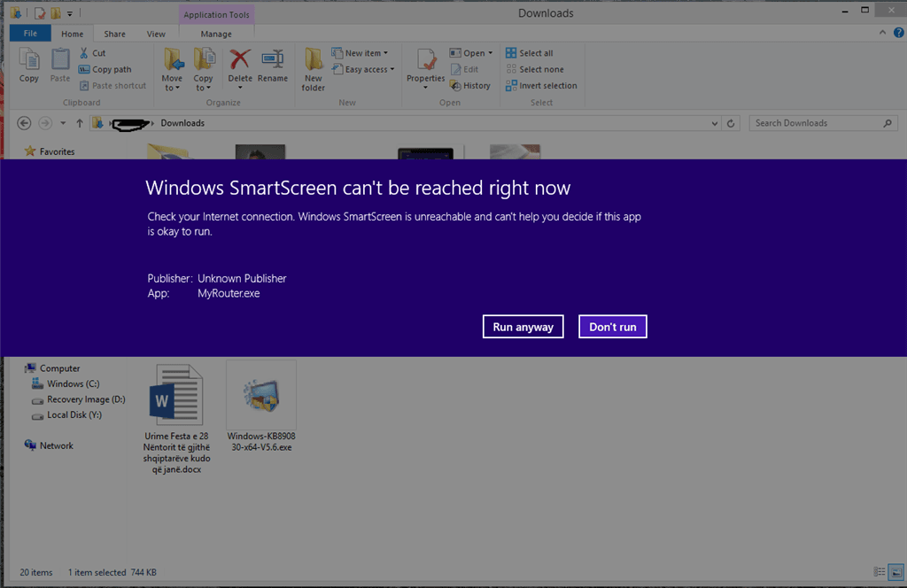Click the Quick Access properties icon in the title bar

[x=39, y=12]
